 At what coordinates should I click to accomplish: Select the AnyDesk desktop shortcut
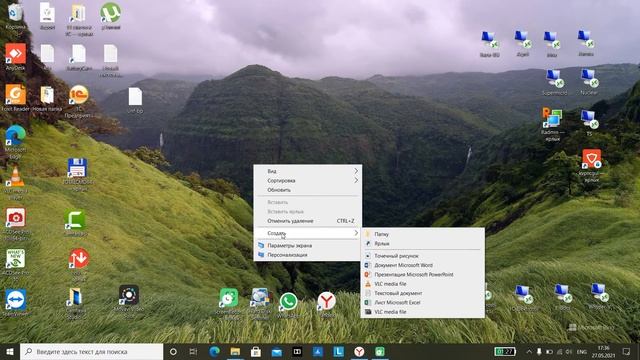(x=16, y=53)
